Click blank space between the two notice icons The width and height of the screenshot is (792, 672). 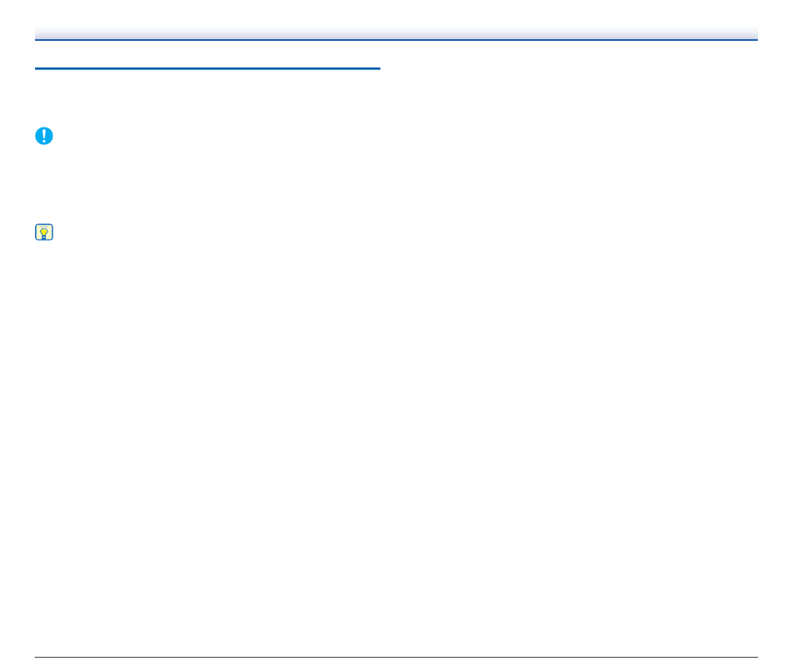coord(44,184)
